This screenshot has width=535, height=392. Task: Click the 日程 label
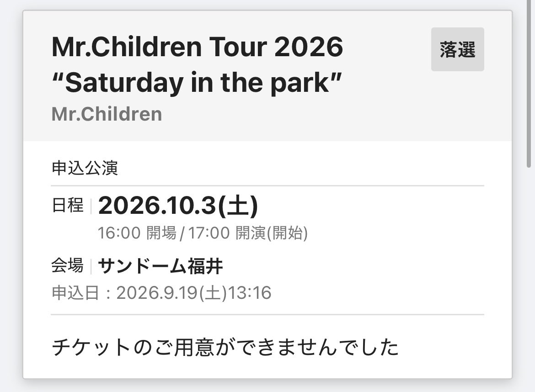point(68,206)
